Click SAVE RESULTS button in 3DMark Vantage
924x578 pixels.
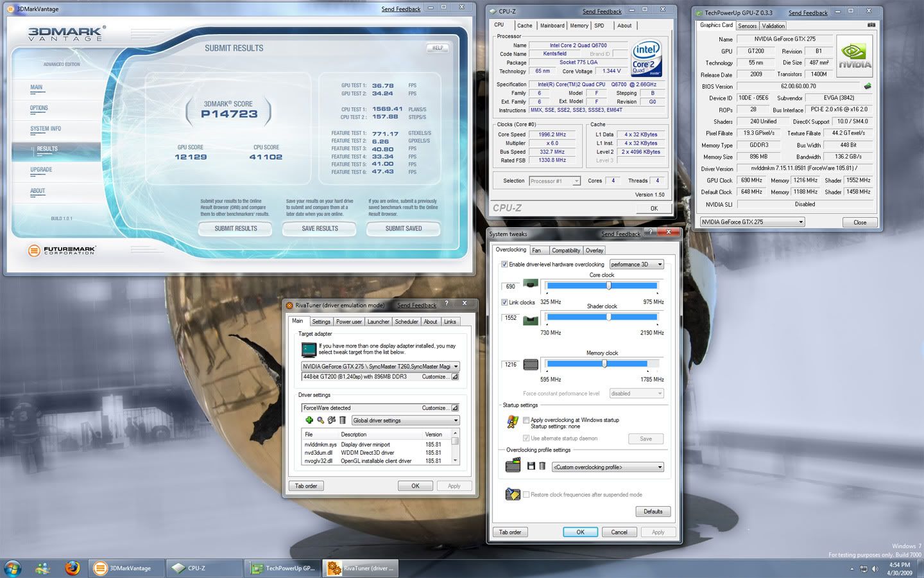[320, 229]
